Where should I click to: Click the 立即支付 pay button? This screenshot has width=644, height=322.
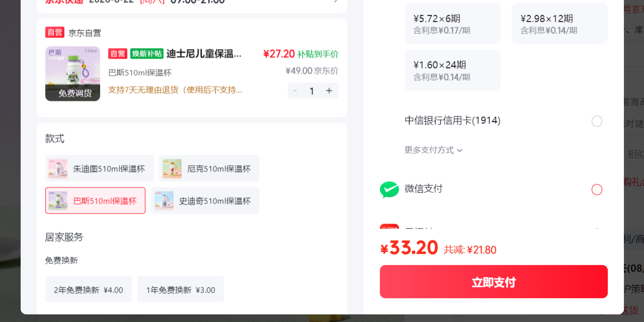pyautogui.click(x=494, y=282)
